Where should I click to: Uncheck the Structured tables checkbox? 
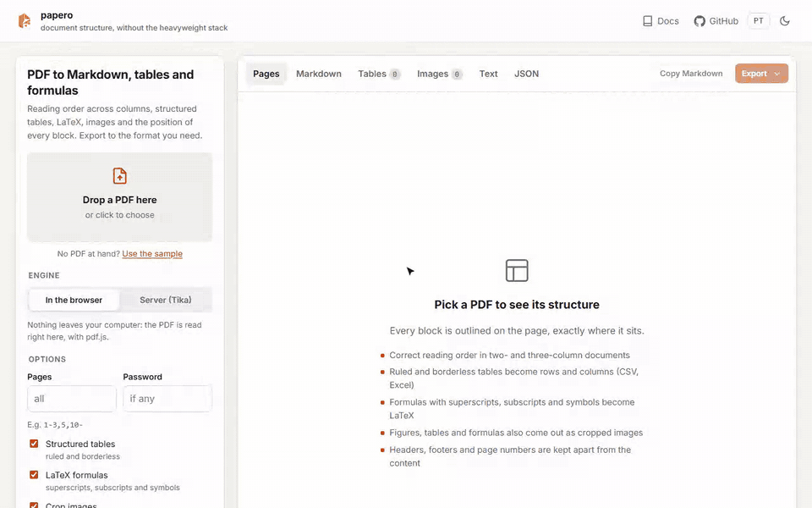(x=34, y=444)
